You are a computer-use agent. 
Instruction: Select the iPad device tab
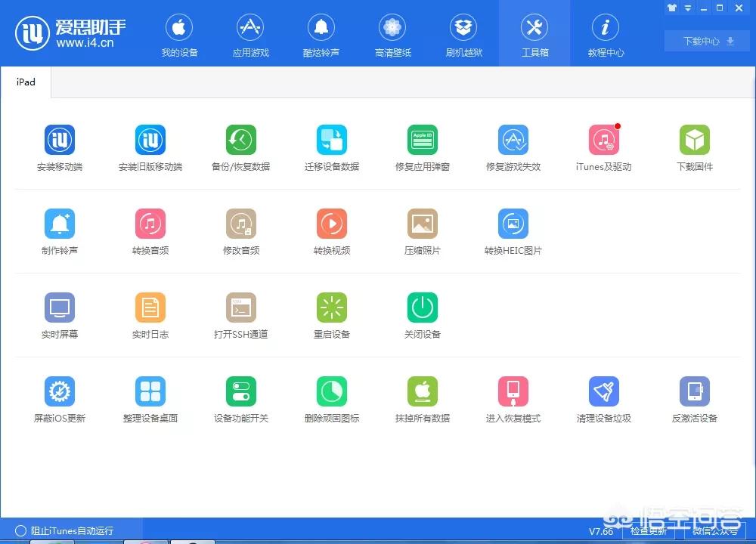[26, 82]
